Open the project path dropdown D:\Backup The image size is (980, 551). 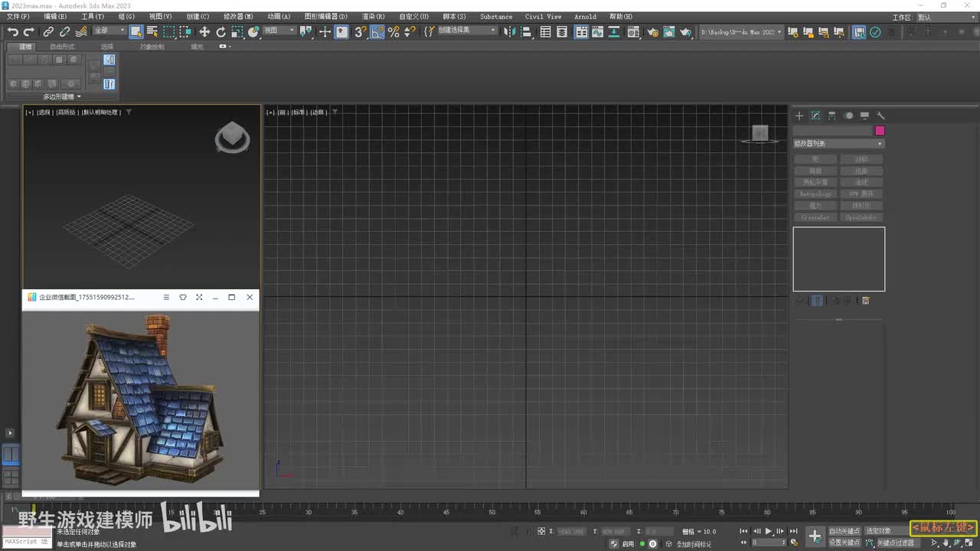[x=742, y=32]
